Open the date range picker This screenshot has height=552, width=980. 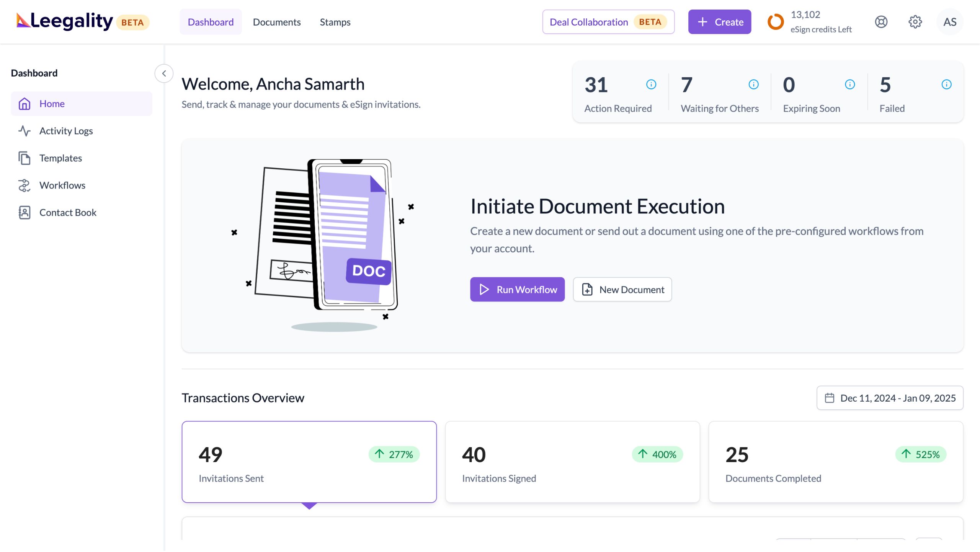[890, 398]
